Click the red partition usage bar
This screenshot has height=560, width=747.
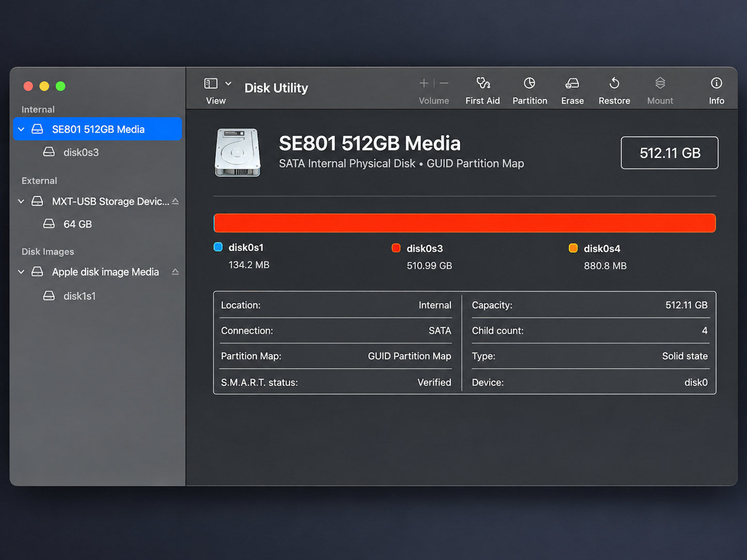click(x=465, y=223)
